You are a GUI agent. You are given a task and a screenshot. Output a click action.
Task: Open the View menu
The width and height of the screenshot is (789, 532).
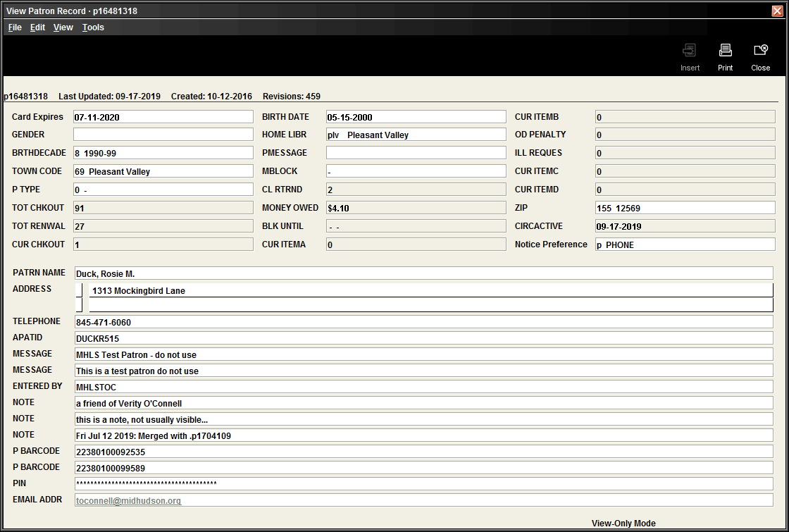[63, 27]
